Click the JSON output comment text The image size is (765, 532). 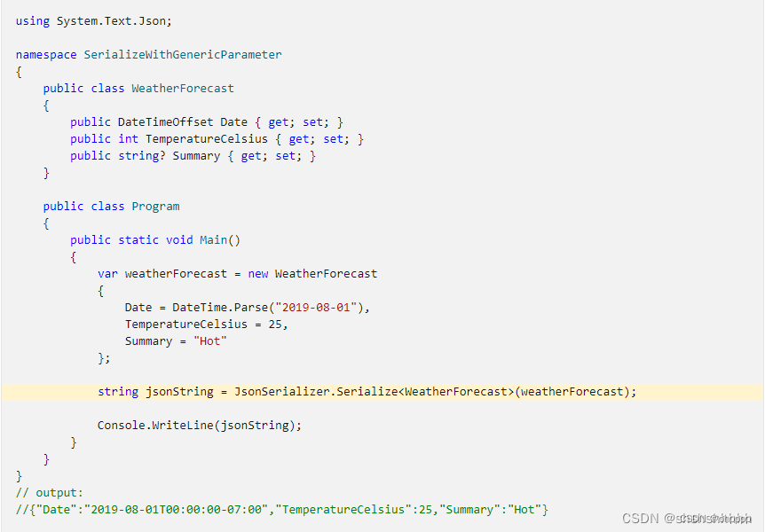point(282,510)
